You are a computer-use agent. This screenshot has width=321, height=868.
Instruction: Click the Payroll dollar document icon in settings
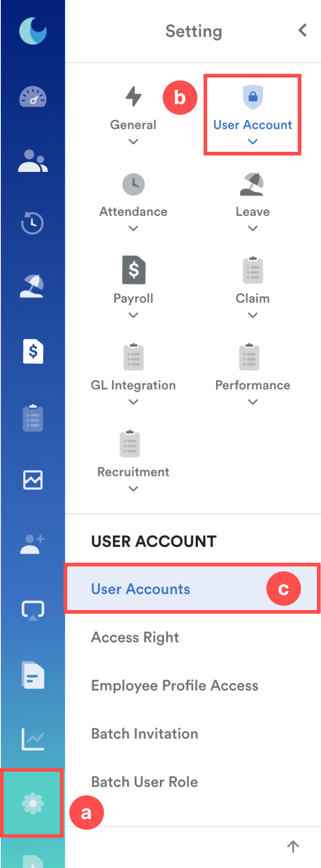[134, 270]
